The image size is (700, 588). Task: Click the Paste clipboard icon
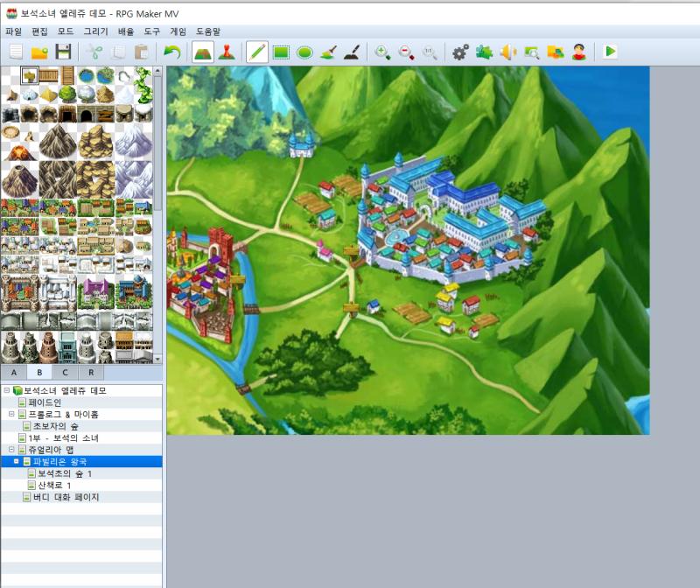142,52
